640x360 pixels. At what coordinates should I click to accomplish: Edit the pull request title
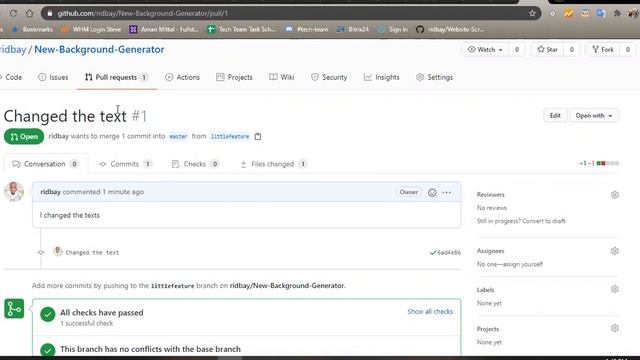(x=555, y=116)
